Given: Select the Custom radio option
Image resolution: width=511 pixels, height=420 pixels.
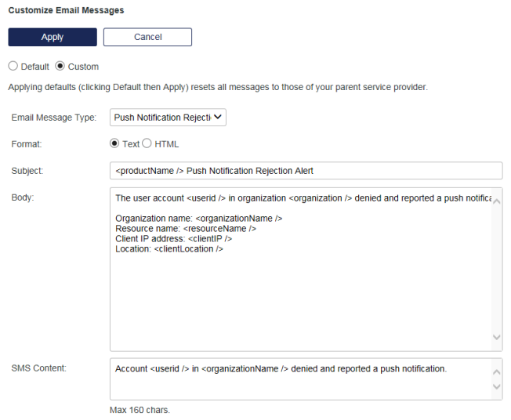Looking at the screenshot, I should click(60, 67).
